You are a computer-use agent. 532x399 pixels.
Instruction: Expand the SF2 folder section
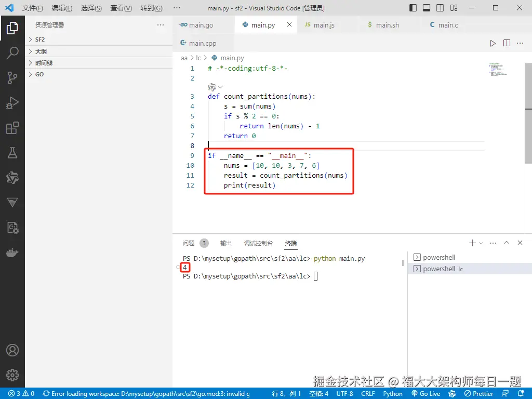tap(99, 39)
